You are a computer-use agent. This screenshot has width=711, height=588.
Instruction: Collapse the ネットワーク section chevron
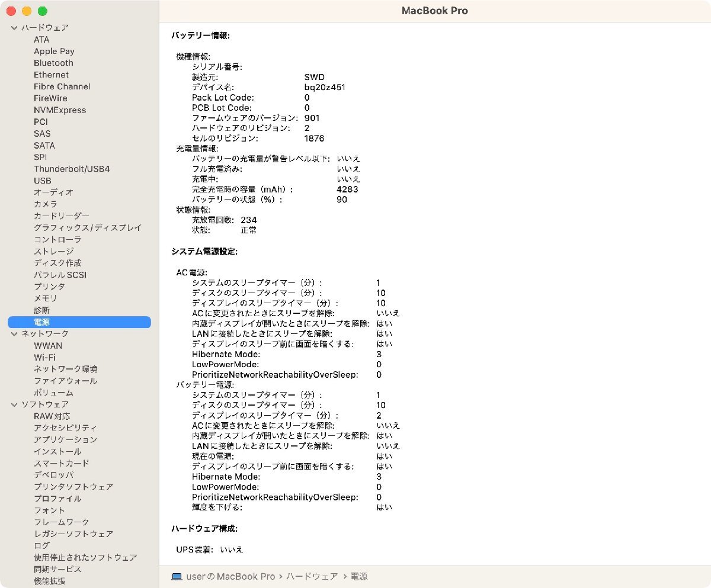point(14,334)
